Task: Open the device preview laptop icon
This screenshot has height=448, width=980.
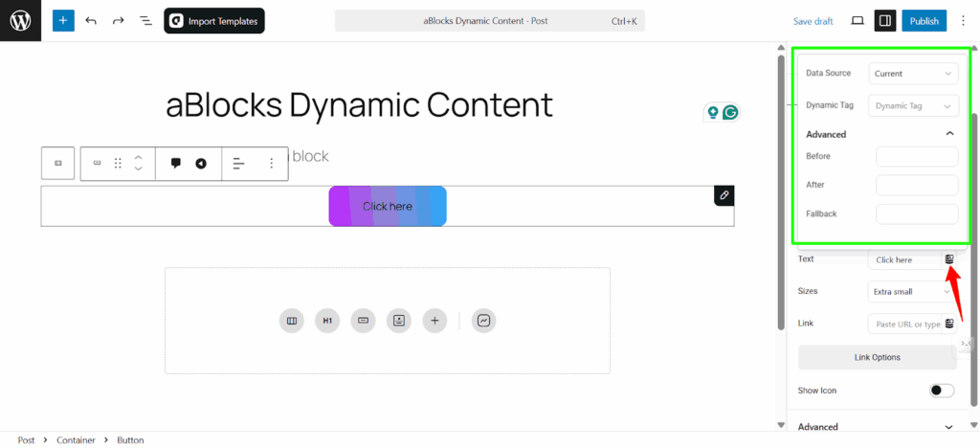Action: pos(857,21)
